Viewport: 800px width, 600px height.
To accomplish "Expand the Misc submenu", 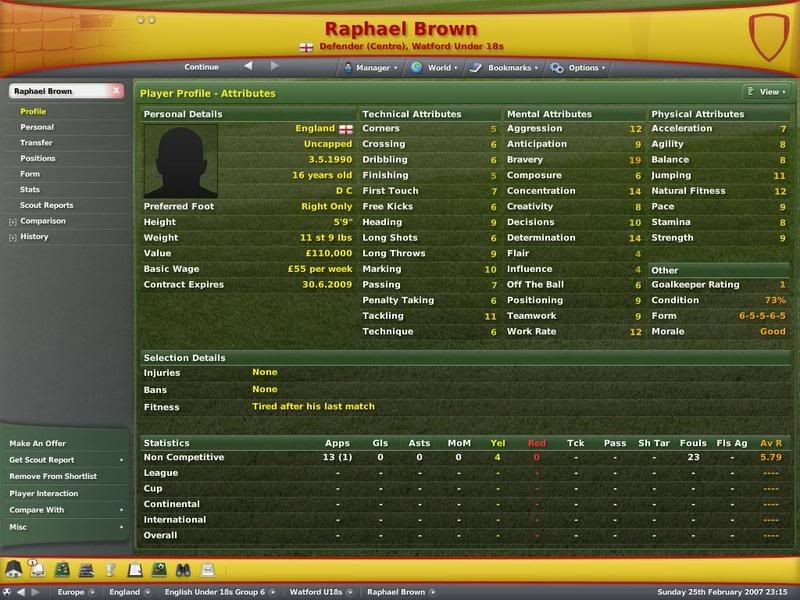I will click(x=121, y=527).
